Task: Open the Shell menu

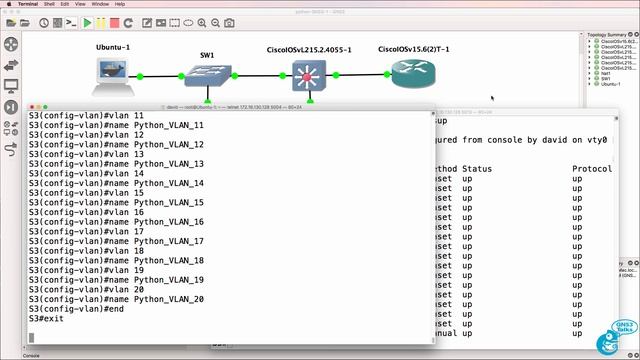Action: click(x=49, y=4)
